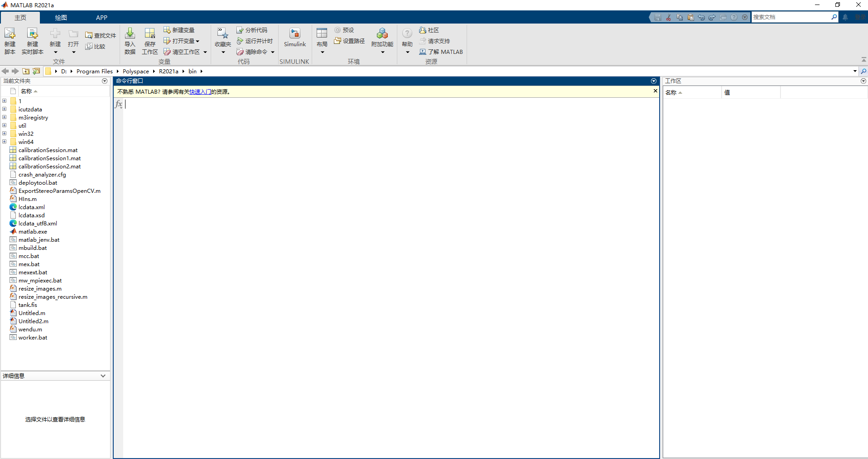
Task: Click New Variable (新建变量)
Action: click(x=179, y=30)
